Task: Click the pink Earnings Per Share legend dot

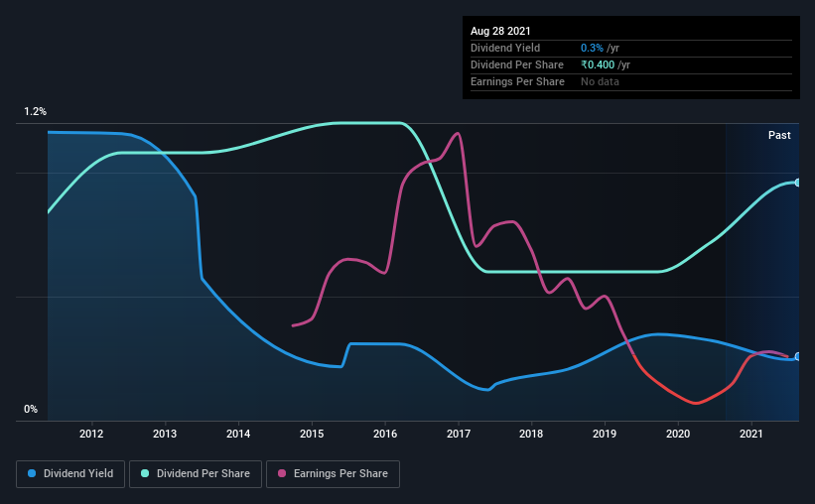Action: (282, 473)
